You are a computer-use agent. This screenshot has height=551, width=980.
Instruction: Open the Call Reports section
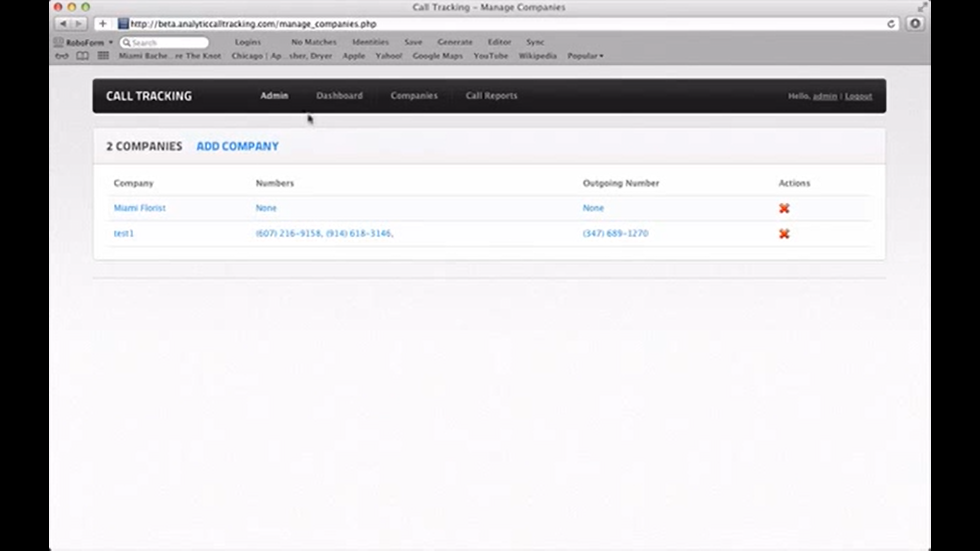pos(491,95)
